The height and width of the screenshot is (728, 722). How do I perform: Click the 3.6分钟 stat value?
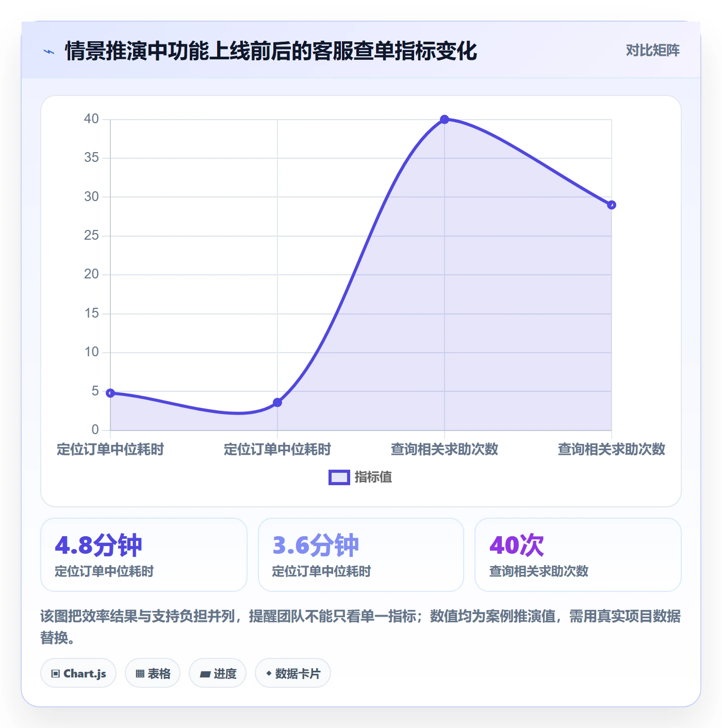click(316, 545)
